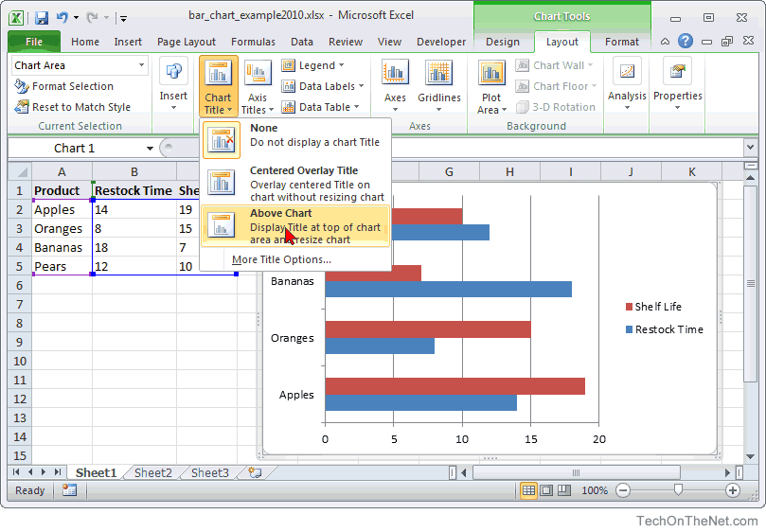Click the macro recording icon in status bar

pyautogui.click(x=69, y=490)
